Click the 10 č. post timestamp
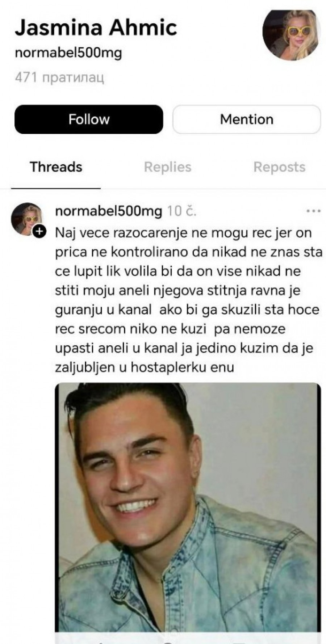Image resolution: width=326 pixels, height=644 pixels. pos(182,211)
